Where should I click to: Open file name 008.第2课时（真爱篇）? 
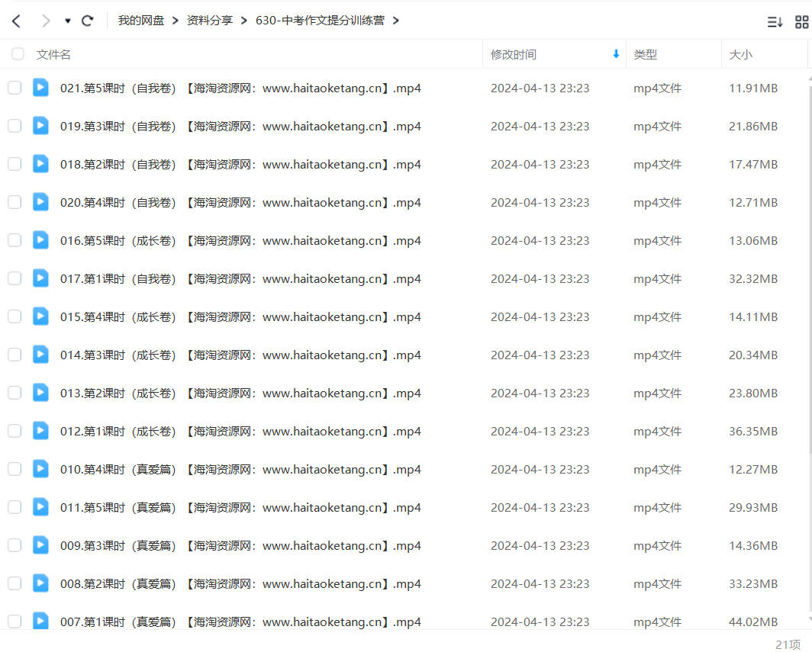240,583
